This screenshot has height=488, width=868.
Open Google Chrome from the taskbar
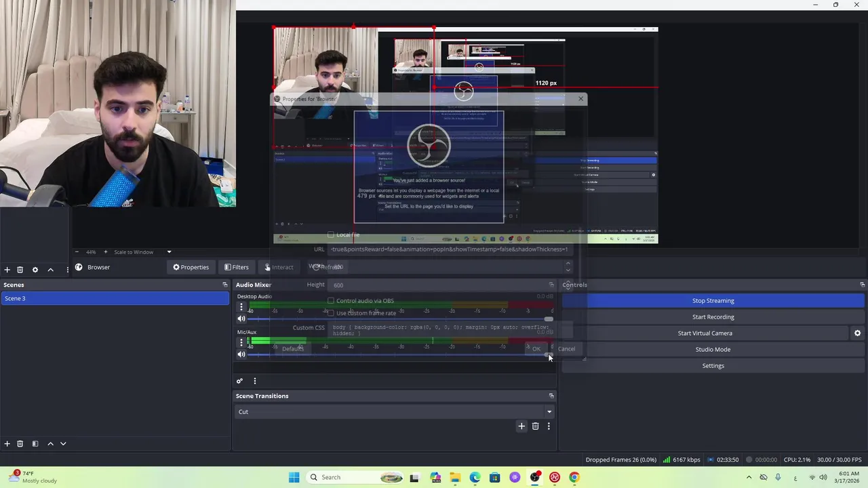574,477
